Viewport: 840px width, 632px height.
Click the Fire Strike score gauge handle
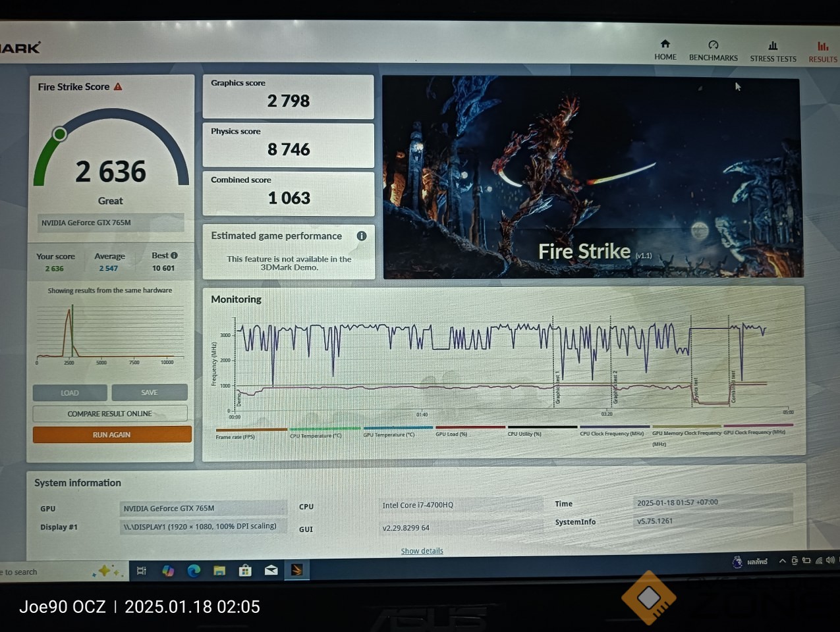click(x=59, y=134)
